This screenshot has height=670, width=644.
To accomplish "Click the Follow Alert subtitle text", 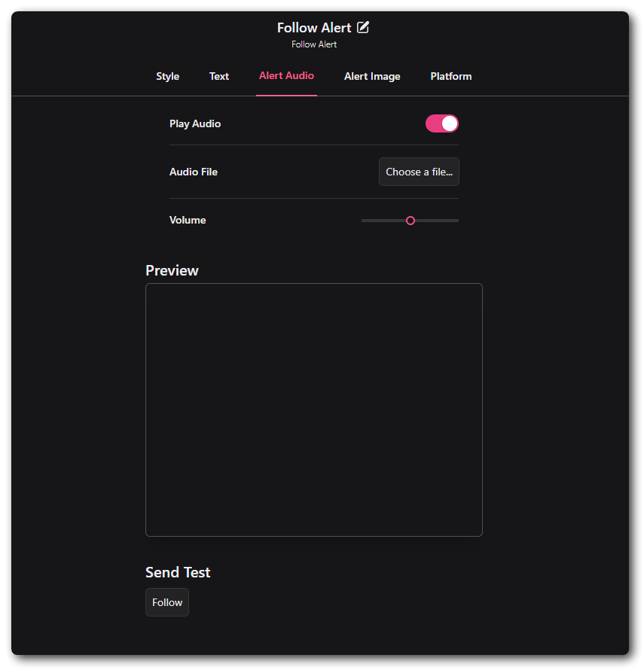I will [x=314, y=44].
